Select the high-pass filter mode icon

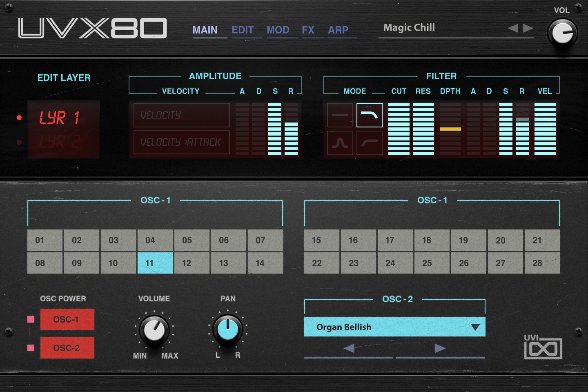[369, 143]
